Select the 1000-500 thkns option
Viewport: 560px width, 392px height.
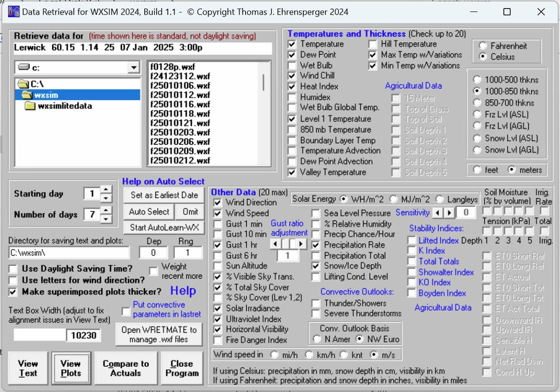pos(477,80)
